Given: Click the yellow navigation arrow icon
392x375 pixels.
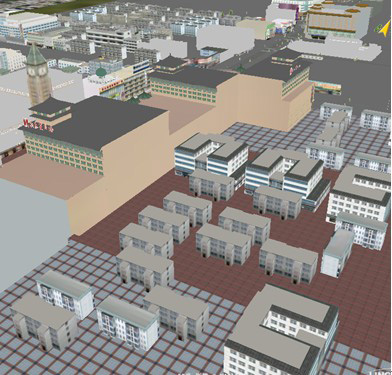Looking at the screenshot, I should pos(385,29).
